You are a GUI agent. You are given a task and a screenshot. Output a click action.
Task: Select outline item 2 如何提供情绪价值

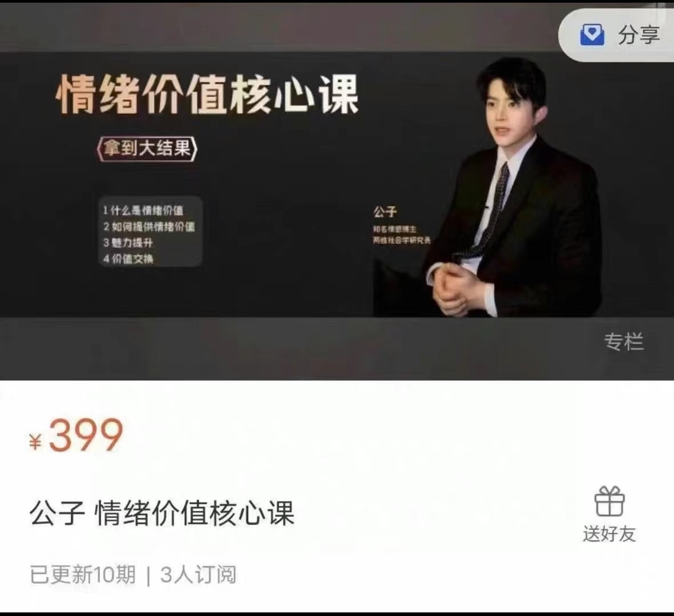click(x=149, y=226)
